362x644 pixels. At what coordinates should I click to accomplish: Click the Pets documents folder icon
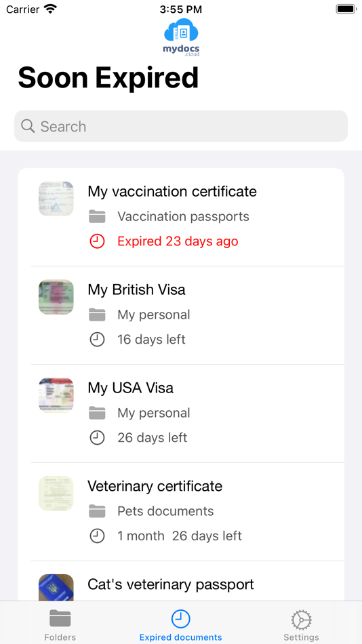tap(97, 511)
